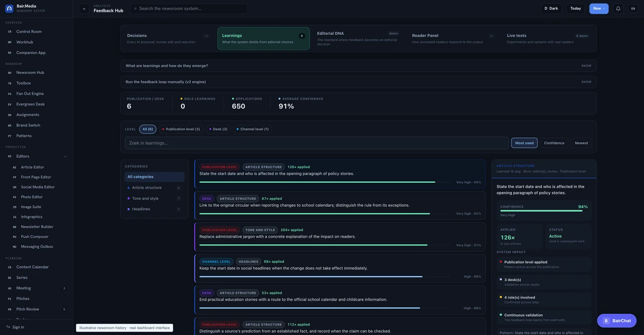The width and height of the screenshot is (644, 335).
Task: Select the Article structure category
Action: pos(154,188)
